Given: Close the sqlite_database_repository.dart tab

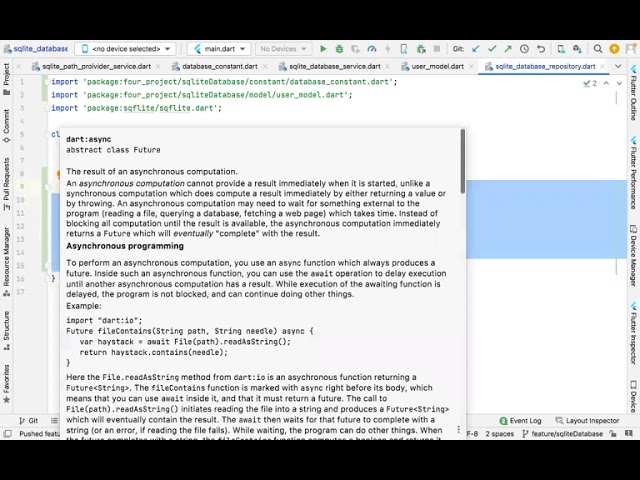Looking at the screenshot, I should [x=602, y=66].
